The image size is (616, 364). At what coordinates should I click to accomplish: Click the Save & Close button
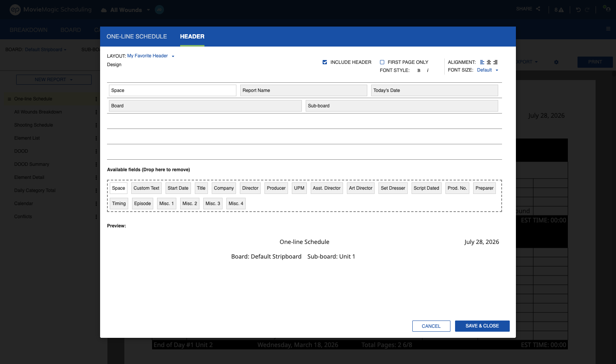(482, 326)
